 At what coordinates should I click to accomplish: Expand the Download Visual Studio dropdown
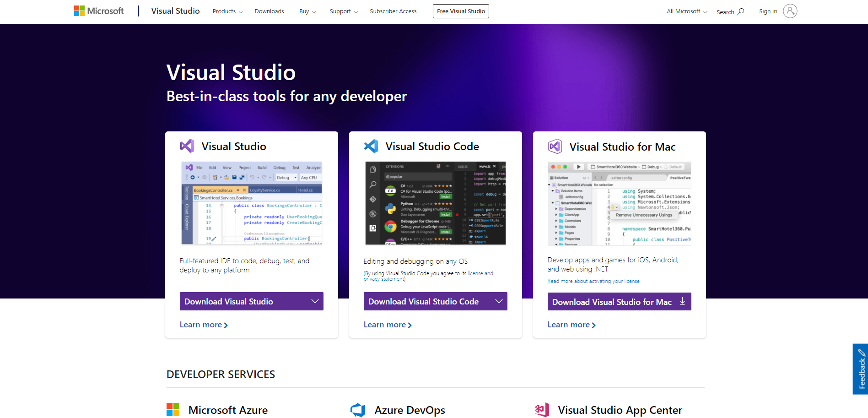coord(252,301)
